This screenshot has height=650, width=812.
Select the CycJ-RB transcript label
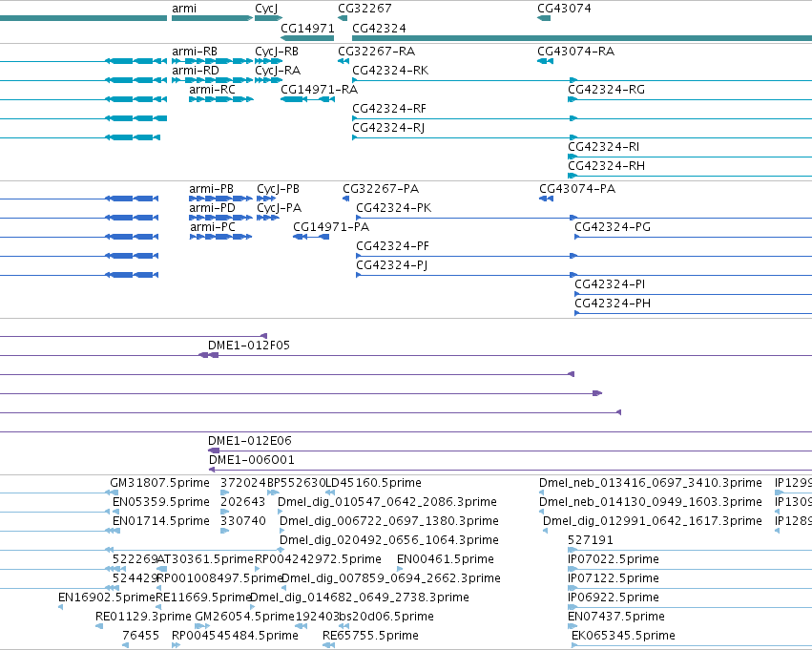pyautogui.click(x=277, y=52)
